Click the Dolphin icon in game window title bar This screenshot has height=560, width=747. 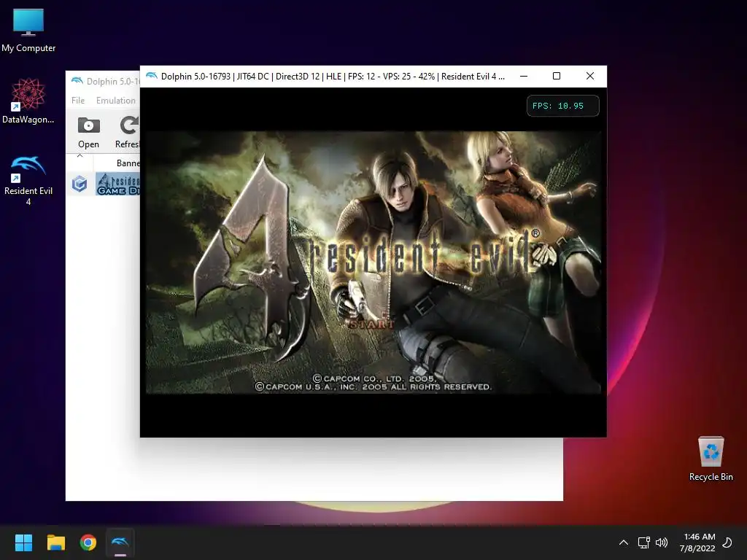pos(152,76)
